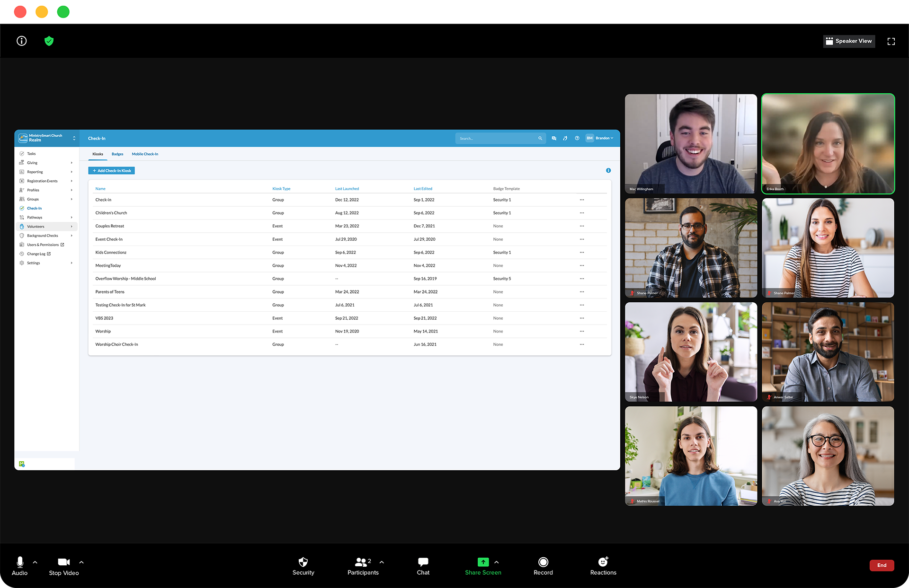Expand audio options caret beside microphone
The image size is (909, 588).
(35, 562)
